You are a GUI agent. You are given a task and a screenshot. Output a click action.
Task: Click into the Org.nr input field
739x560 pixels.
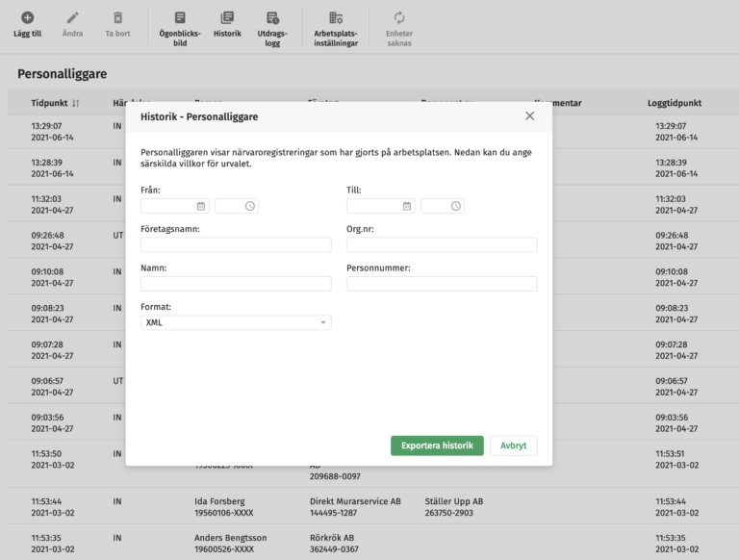(x=442, y=245)
